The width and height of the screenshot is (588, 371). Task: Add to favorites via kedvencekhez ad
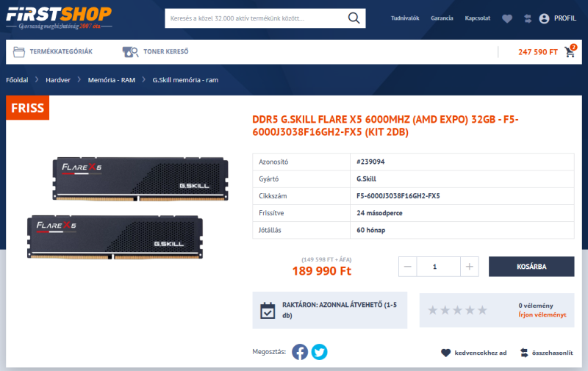[481, 353]
